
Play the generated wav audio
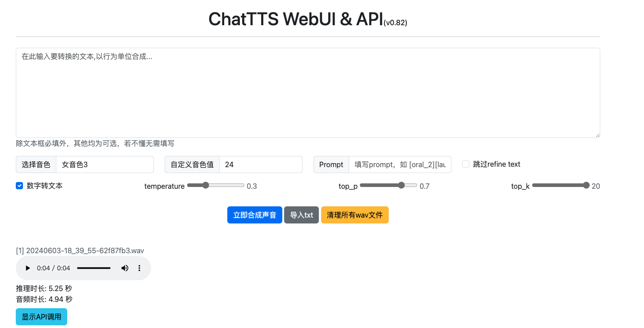pos(28,268)
